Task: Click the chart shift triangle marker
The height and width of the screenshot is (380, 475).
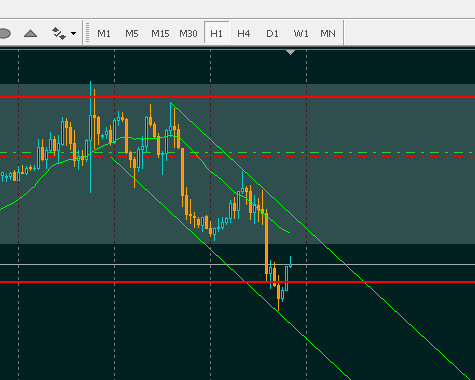Action: 291,52
